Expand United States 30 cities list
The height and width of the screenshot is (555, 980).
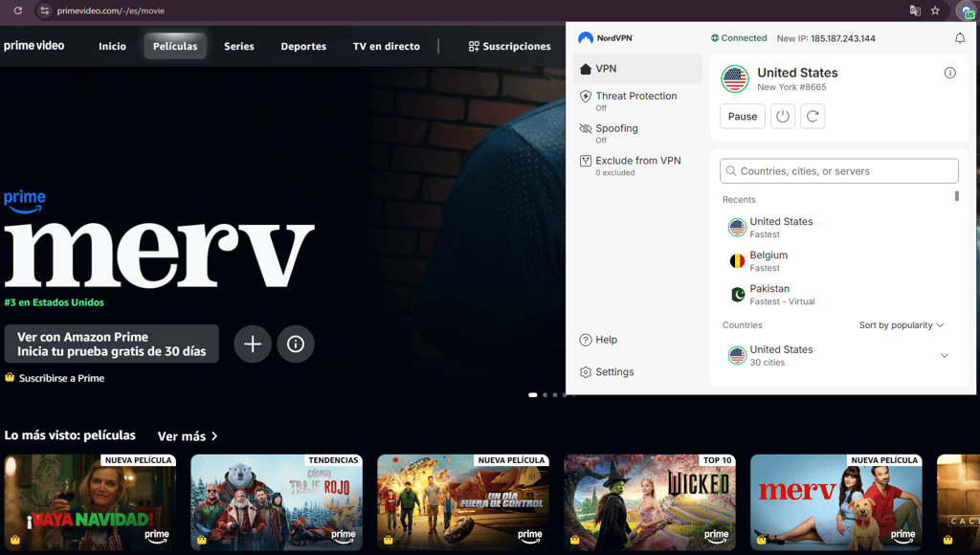[945, 355]
